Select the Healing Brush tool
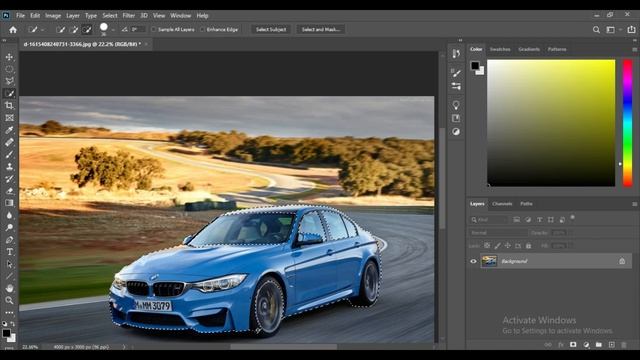 9,142
